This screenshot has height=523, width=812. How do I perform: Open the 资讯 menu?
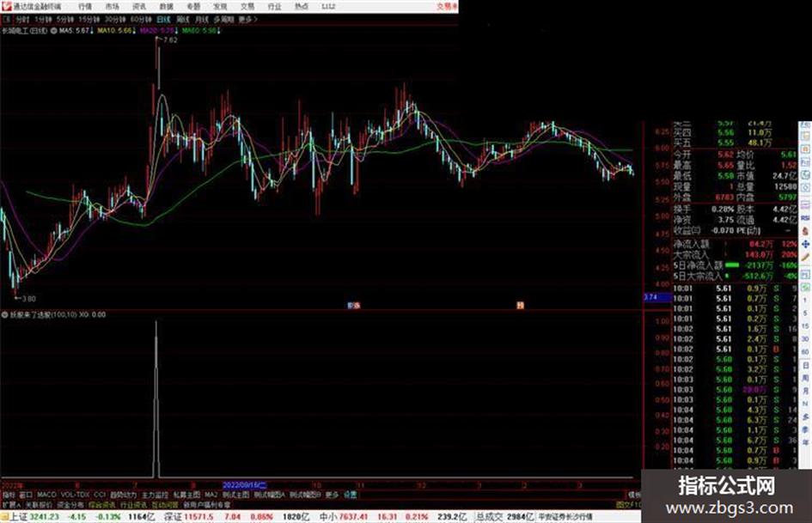point(139,6)
